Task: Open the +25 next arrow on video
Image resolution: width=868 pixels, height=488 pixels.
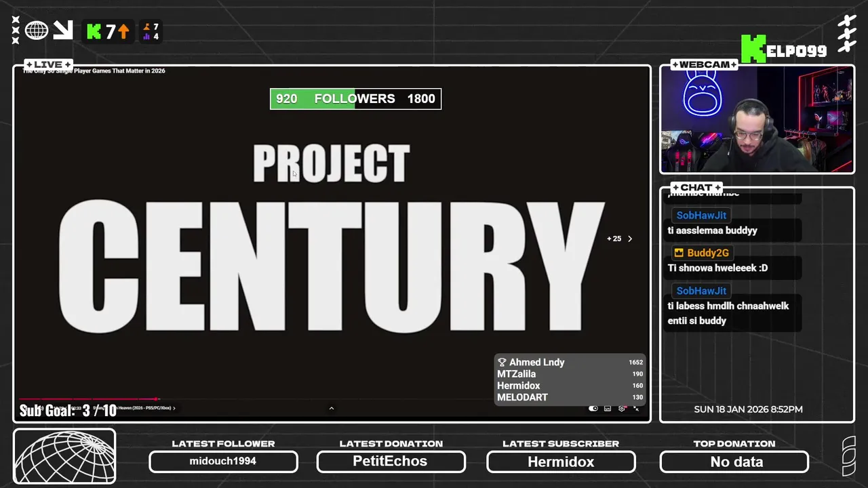Action: [630, 239]
